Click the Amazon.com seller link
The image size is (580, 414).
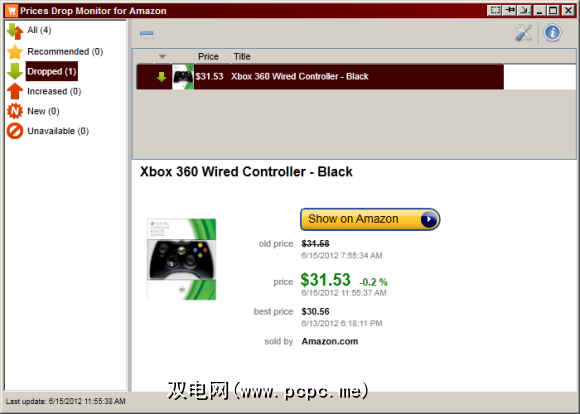click(330, 341)
